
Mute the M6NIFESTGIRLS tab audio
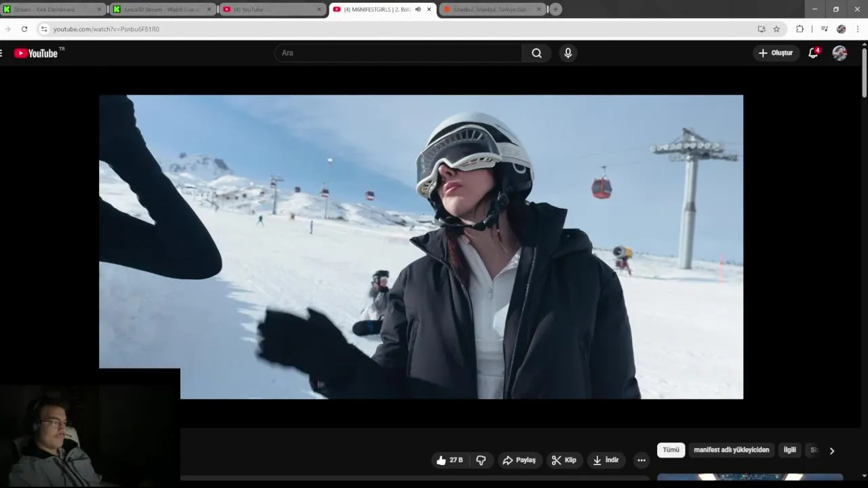pyautogui.click(x=418, y=9)
